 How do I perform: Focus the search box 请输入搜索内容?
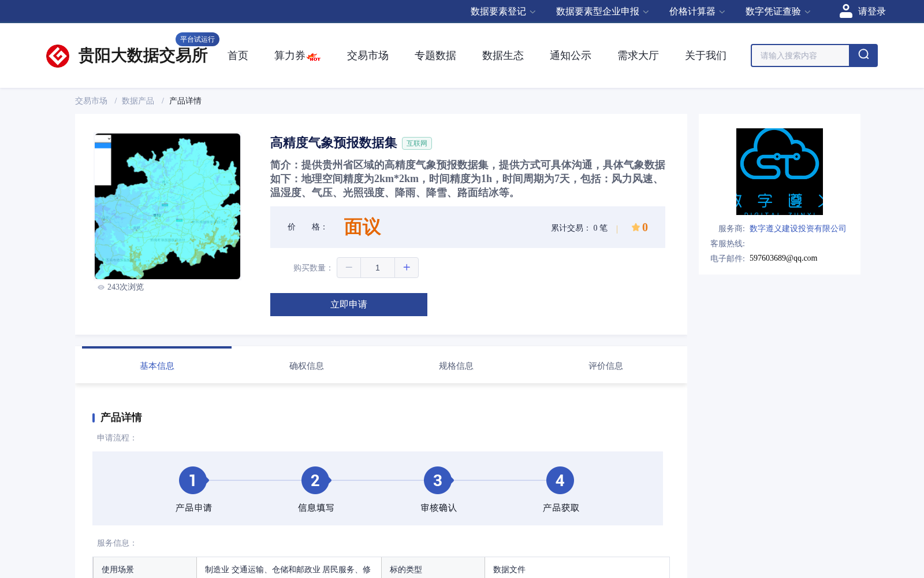pos(800,55)
